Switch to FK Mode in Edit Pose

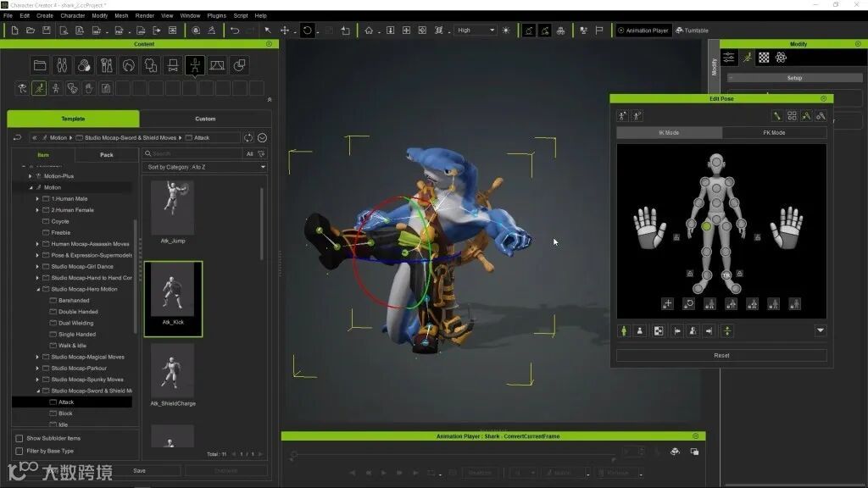(774, 133)
